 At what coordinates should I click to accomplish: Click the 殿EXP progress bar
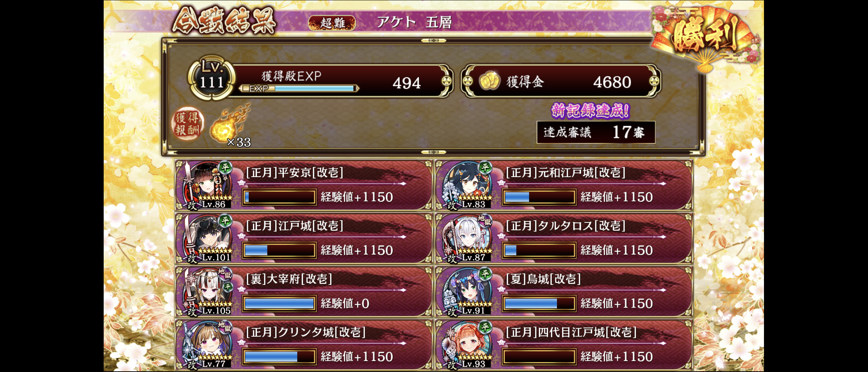pyautogui.click(x=299, y=89)
